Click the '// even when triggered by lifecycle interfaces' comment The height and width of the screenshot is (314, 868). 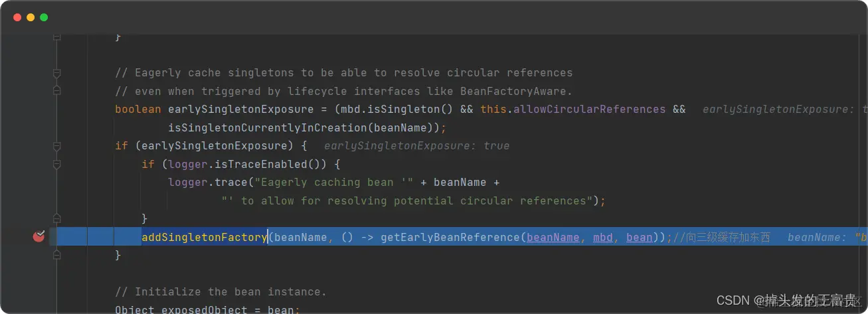pyautogui.click(x=344, y=91)
